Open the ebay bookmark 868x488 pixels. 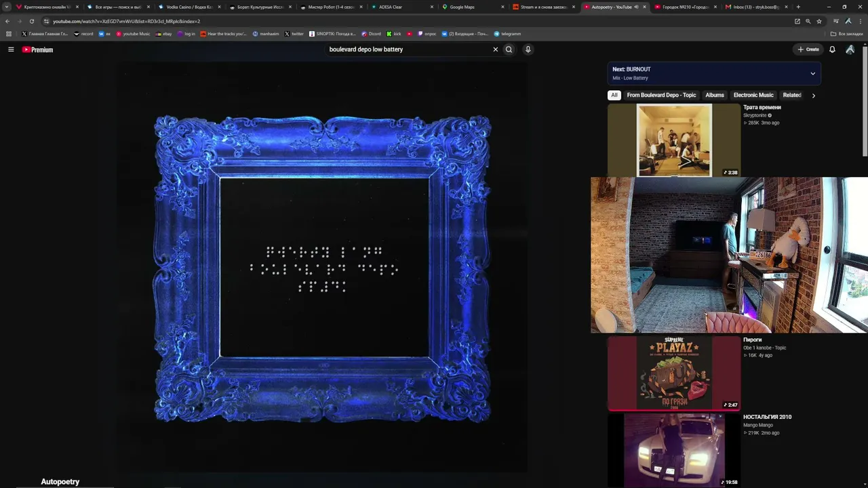(x=164, y=34)
